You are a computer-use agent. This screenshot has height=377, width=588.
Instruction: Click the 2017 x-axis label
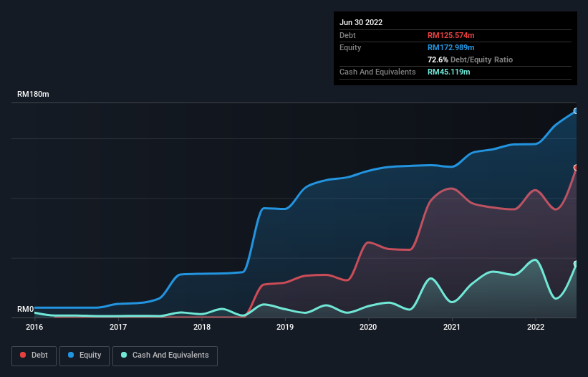pyautogui.click(x=118, y=327)
